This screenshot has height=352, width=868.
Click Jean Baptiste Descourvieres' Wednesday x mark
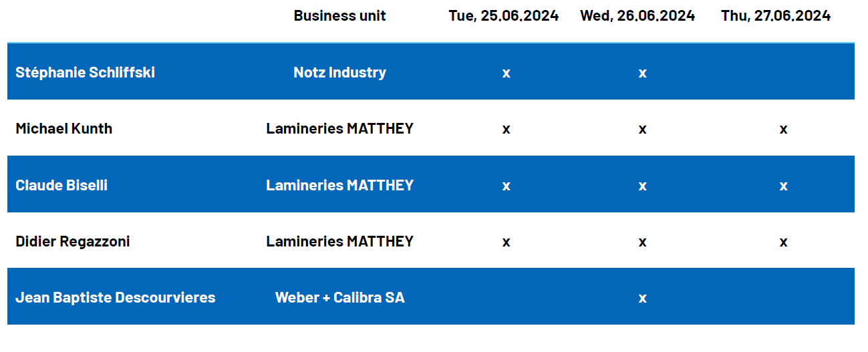(x=642, y=298)
